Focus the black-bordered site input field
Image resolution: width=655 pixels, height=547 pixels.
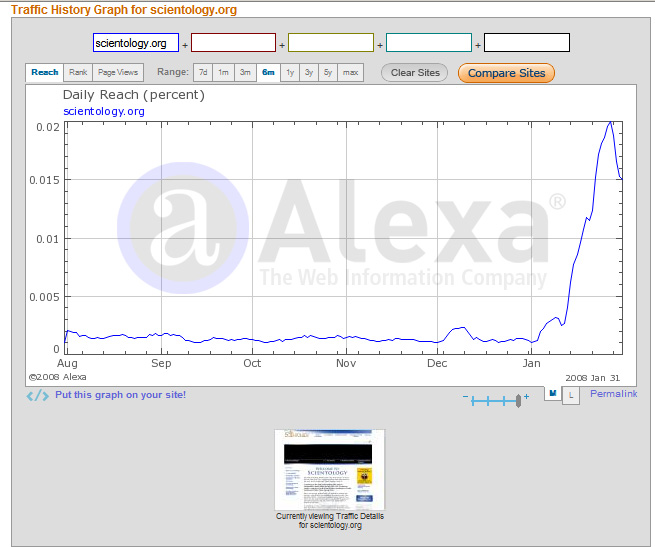tap(527, 43)
